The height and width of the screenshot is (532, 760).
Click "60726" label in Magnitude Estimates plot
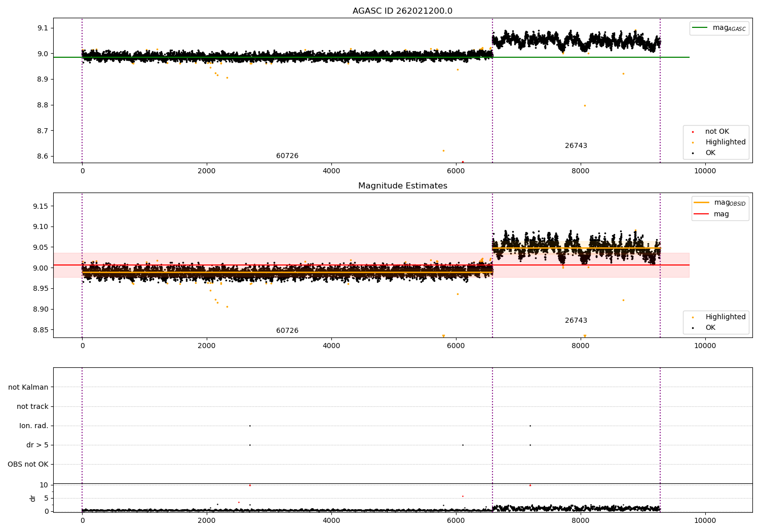[x=287, y=331]
